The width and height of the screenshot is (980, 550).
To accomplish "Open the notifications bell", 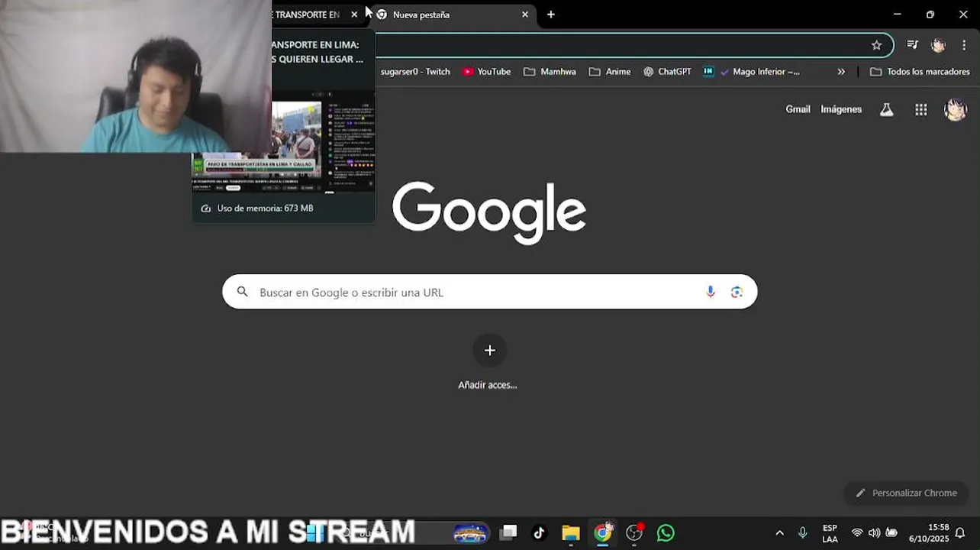I will pos(960,533).
